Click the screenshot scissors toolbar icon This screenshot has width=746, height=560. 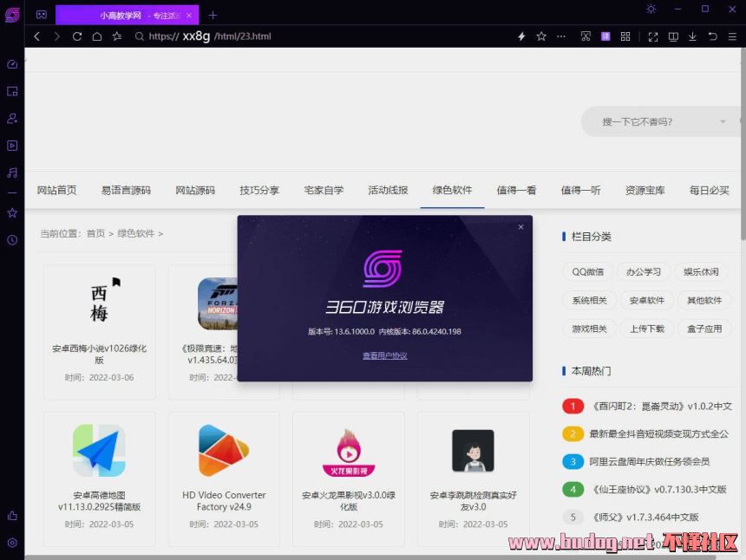[x=586, y=36]
